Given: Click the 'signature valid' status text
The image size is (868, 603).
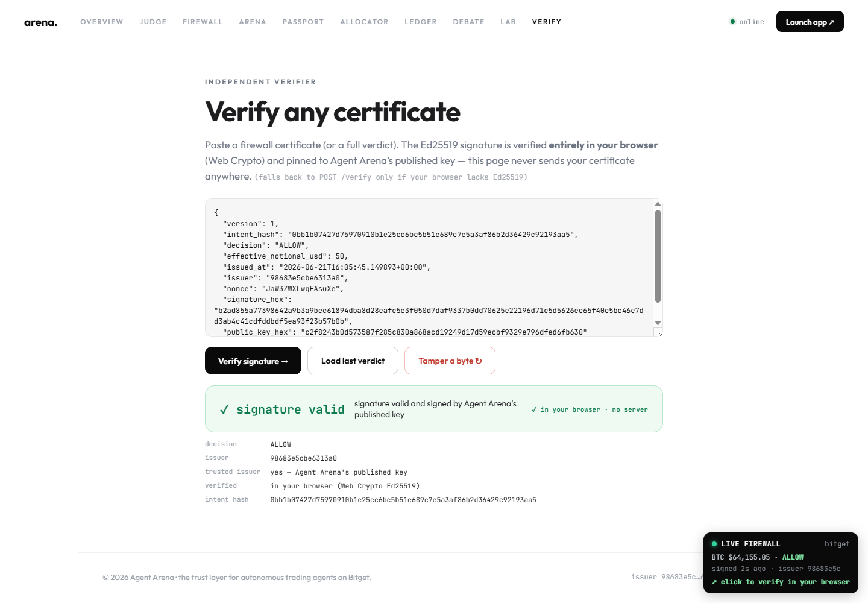Looking at the screenshot, I should (x=291, y=409).
